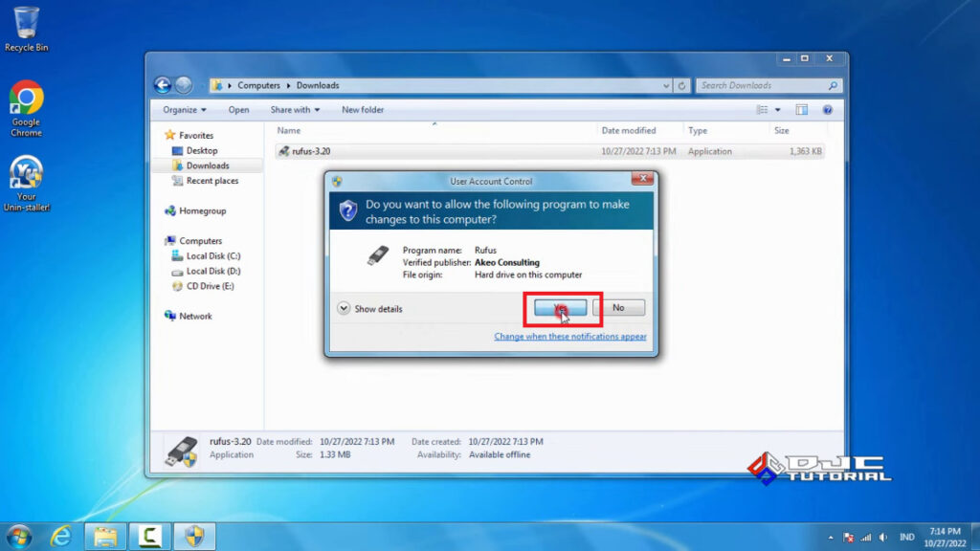Open the Share with dropdown
Screen dimensions: 980x551
[294, 109]
